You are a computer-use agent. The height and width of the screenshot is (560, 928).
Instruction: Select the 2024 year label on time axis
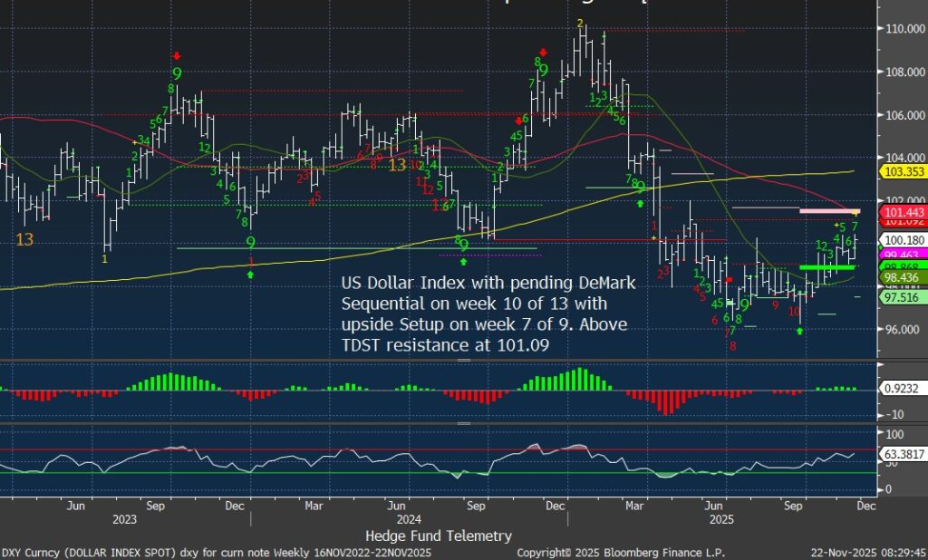click(409, 520)
